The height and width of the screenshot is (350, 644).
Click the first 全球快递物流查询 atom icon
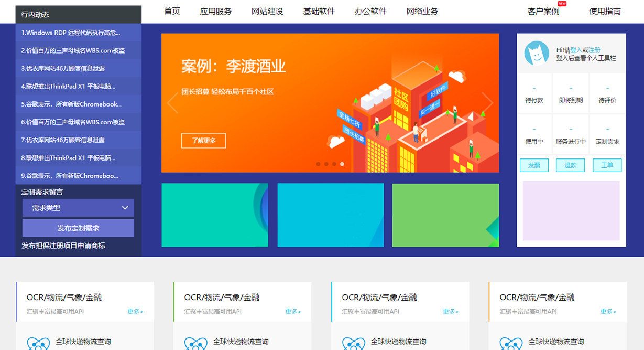pyautogui.click(x=38, y=344)
